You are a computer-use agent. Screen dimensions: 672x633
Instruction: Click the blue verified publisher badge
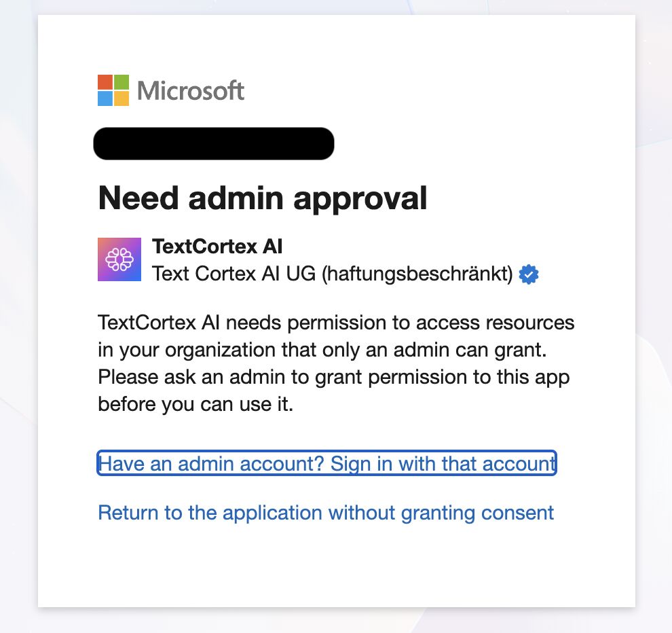click(x=529, y=274)
